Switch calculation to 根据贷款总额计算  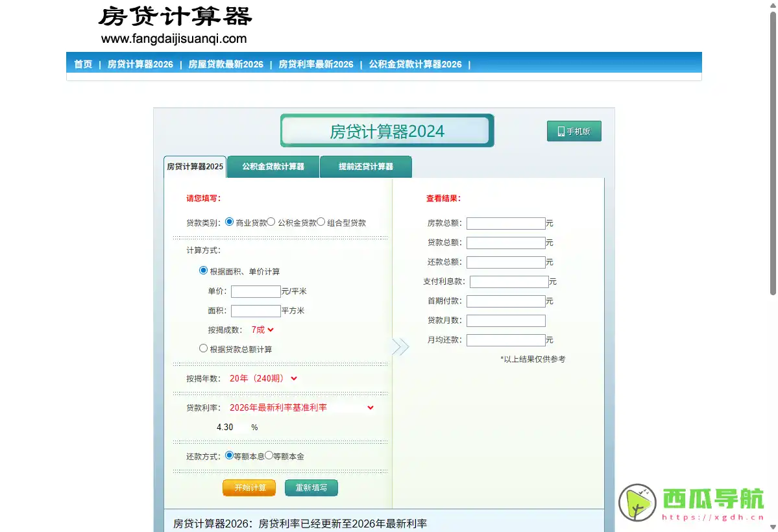point(203,348)
